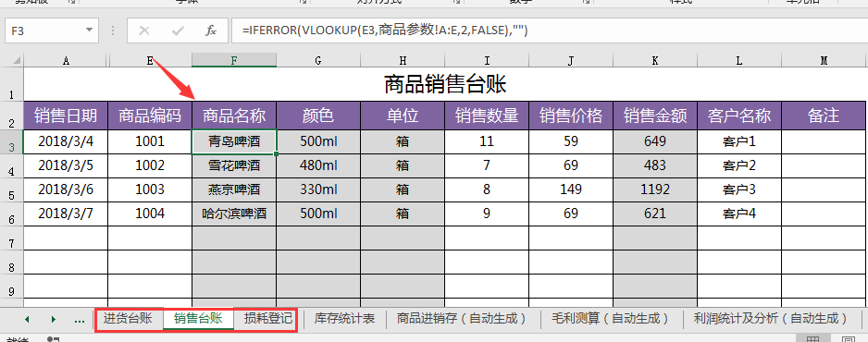Select the 客户1 cell
868x342 pixels.
point(739,141)
